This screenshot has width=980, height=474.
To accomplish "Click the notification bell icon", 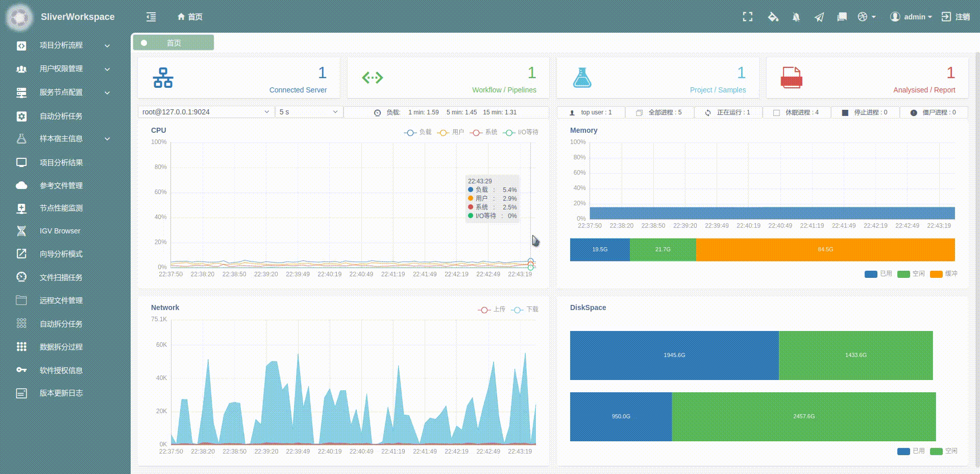I will pyautogui.click(x=796, y=17).
